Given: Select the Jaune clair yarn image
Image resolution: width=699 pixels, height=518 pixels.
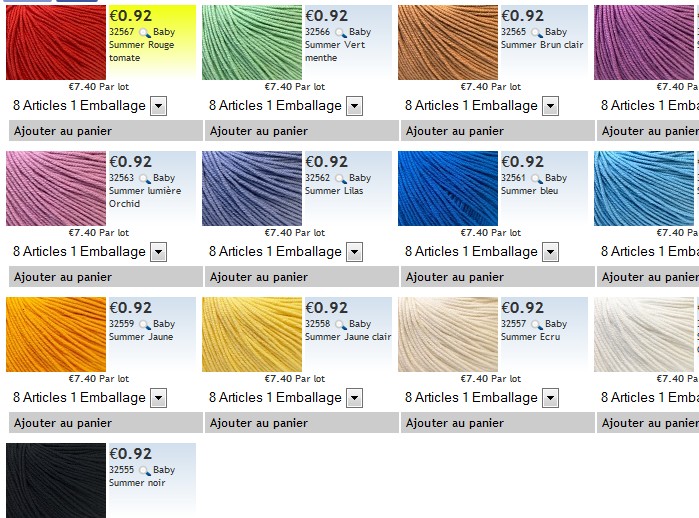Looking at the screenshot, I should (252, 334).
